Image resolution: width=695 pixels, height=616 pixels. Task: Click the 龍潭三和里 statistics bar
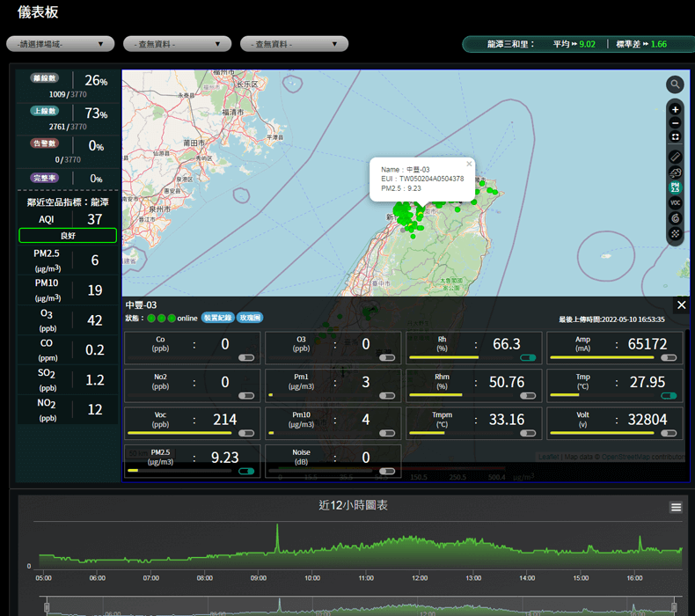[x=578, y=44]
